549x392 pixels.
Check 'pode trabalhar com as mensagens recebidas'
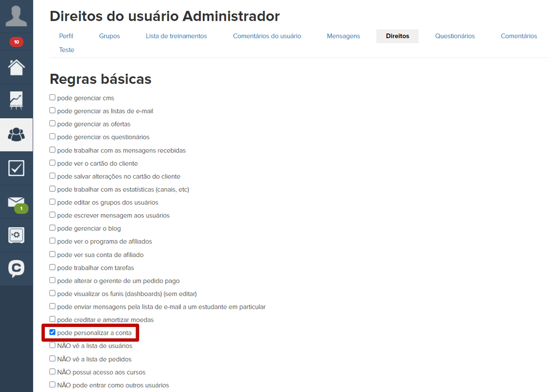53,150
